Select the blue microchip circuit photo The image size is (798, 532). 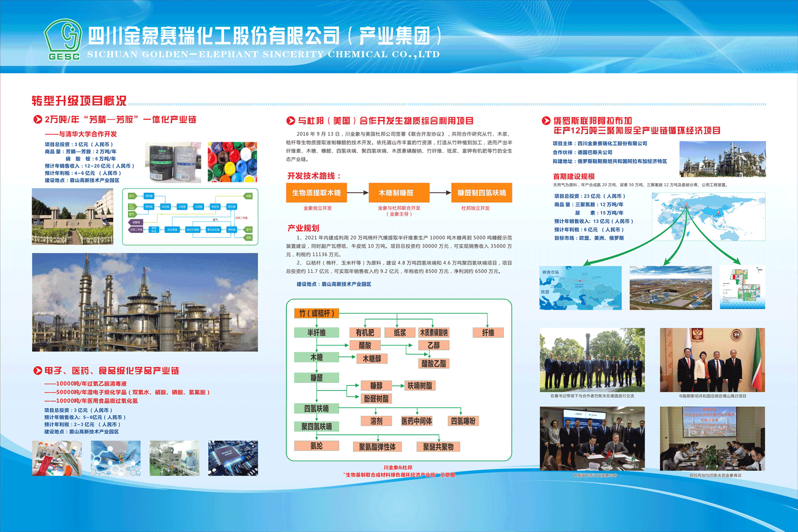(x=233, y=458)
